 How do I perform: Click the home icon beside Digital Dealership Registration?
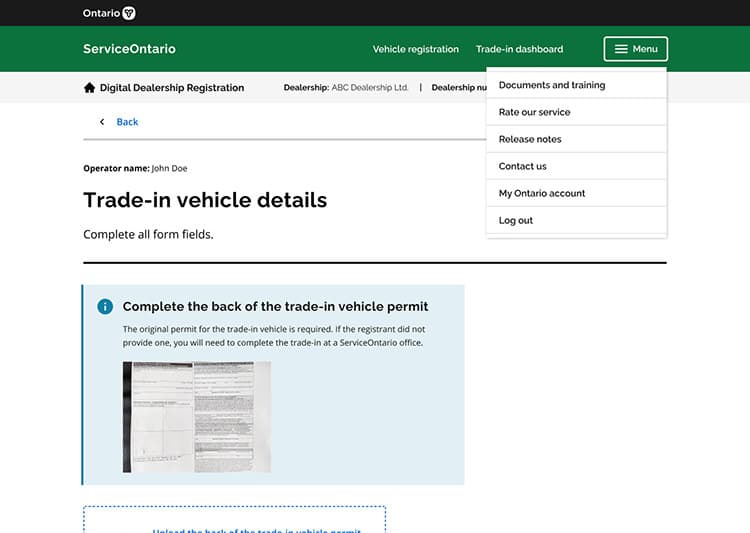90,88
